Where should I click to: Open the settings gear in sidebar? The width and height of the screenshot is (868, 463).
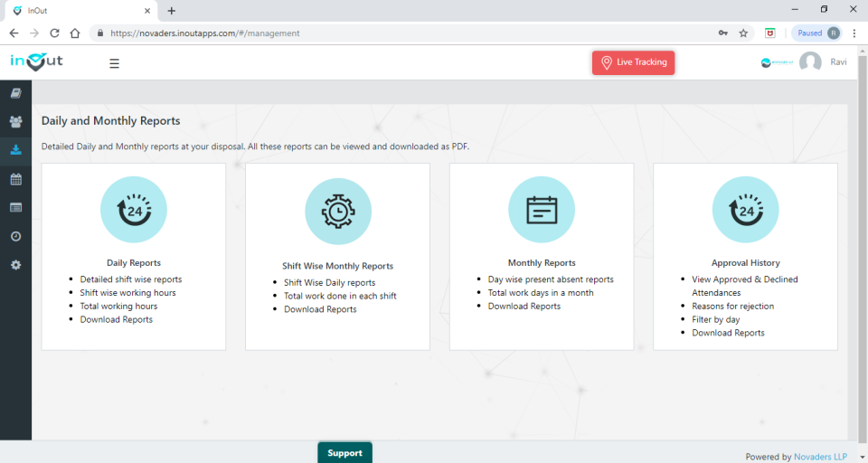(x=16, y=265)
